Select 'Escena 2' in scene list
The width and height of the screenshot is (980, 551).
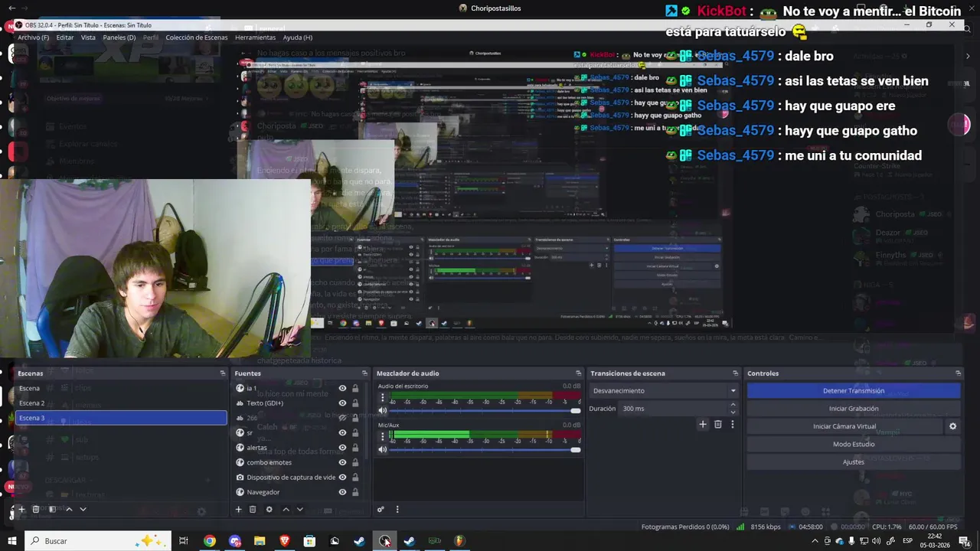(121, 403)
